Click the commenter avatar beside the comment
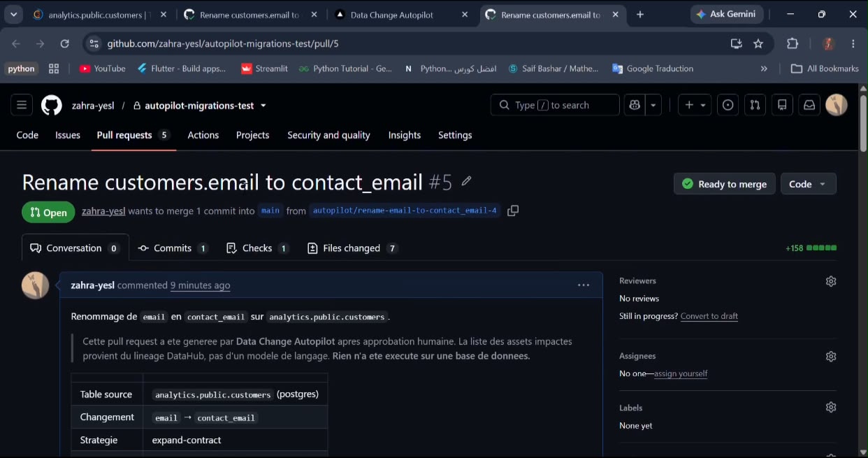Viewport: 868px width, 458px height. pos(36,285)
